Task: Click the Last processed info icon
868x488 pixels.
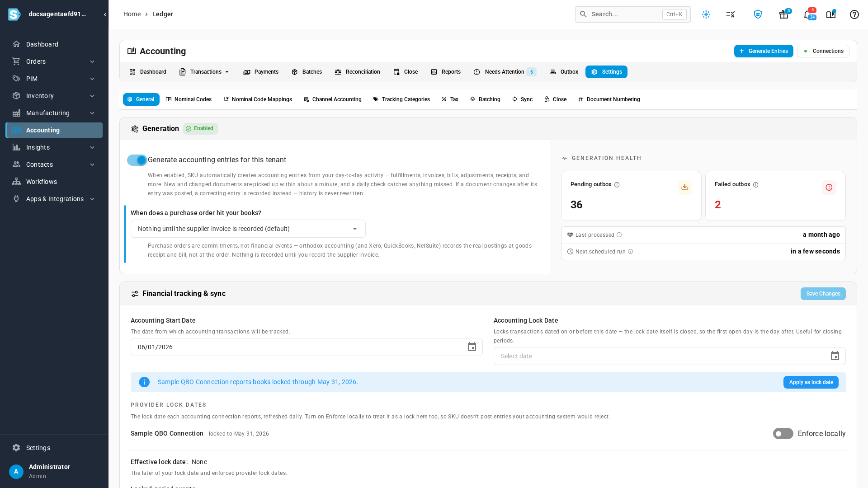Action: pos(619,235)
